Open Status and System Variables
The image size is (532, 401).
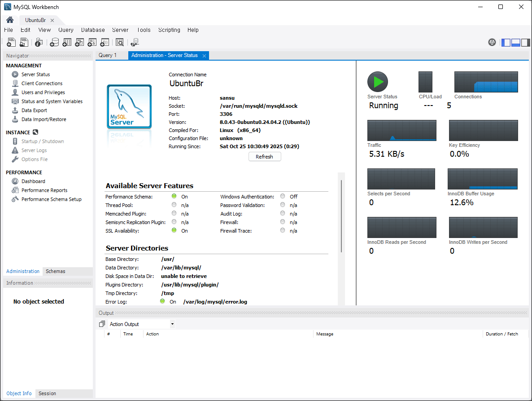(x=52, y=101)
